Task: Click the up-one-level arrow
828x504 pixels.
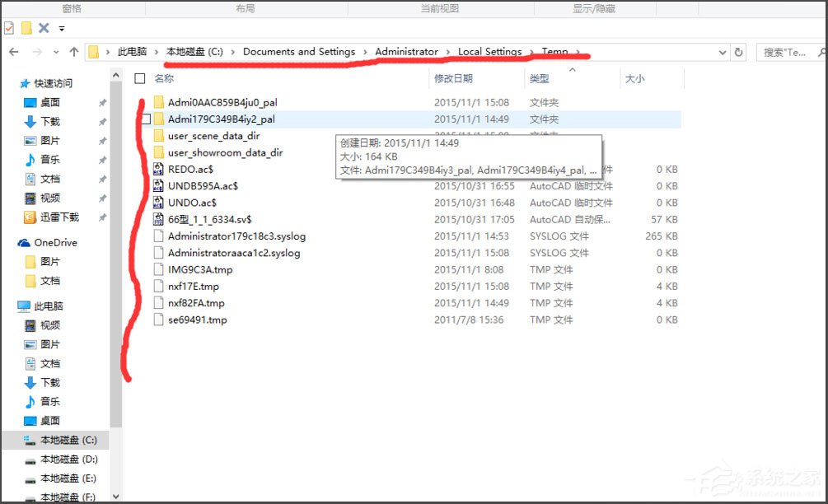Action: click(x=74, y=51)
